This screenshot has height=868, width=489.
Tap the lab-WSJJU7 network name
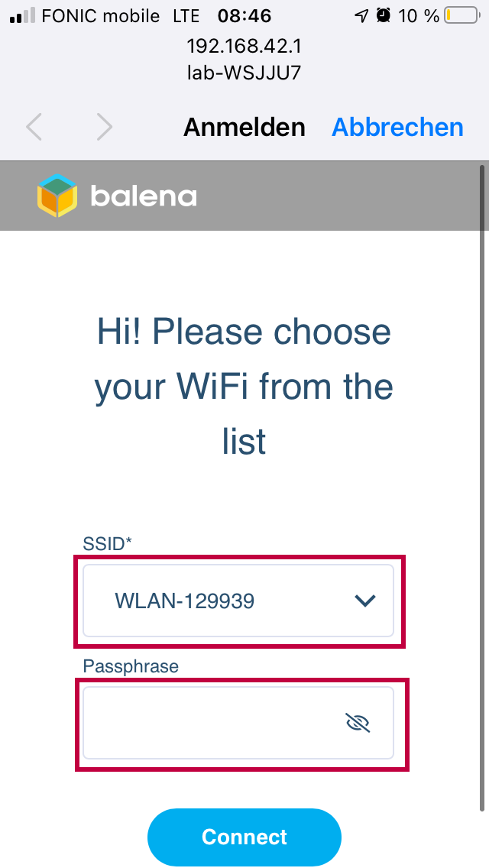[x=244, y=73]
